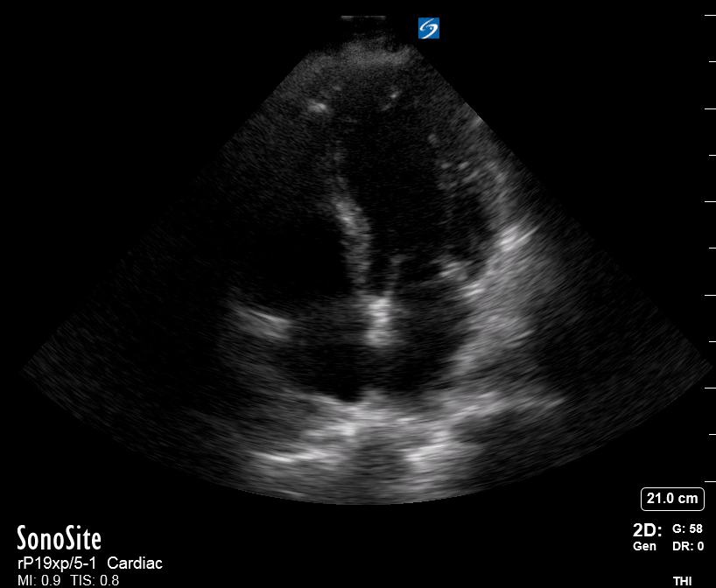Click the Gen optimization setting label
Screen dimensions: 716x588
click(644, 546)
